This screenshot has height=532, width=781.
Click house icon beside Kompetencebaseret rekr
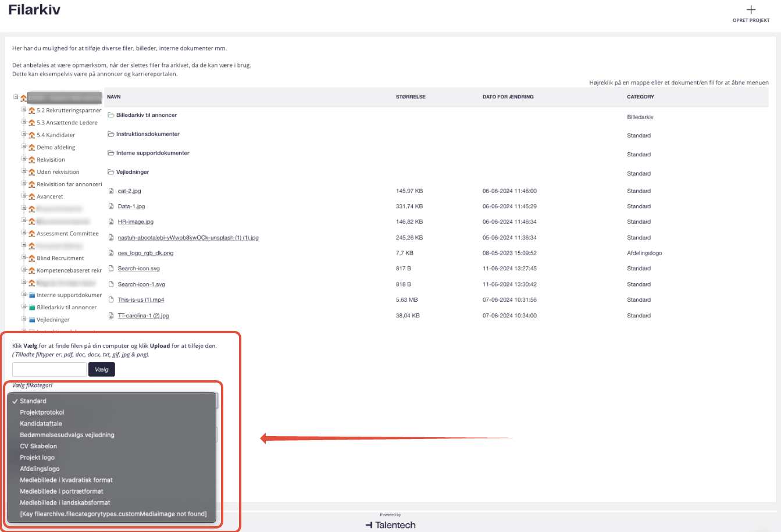coord(32,270)
